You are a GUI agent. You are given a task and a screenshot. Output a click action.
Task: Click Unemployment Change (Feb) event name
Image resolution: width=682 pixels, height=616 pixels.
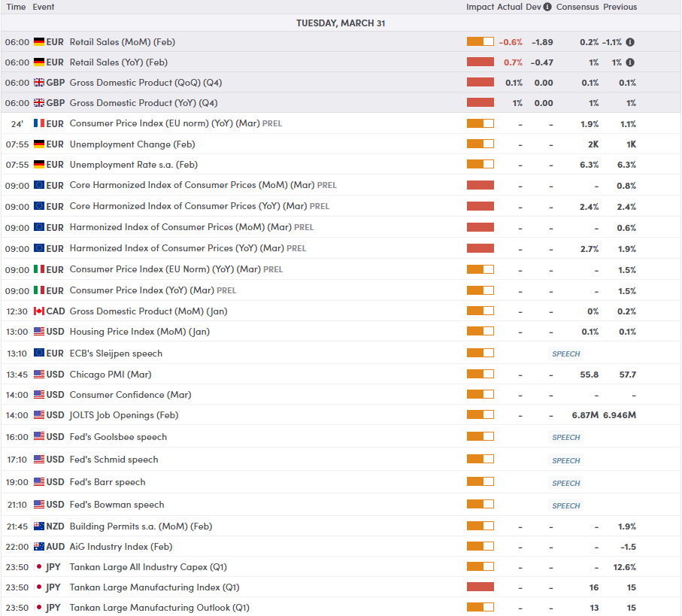[x=132, y=144]
